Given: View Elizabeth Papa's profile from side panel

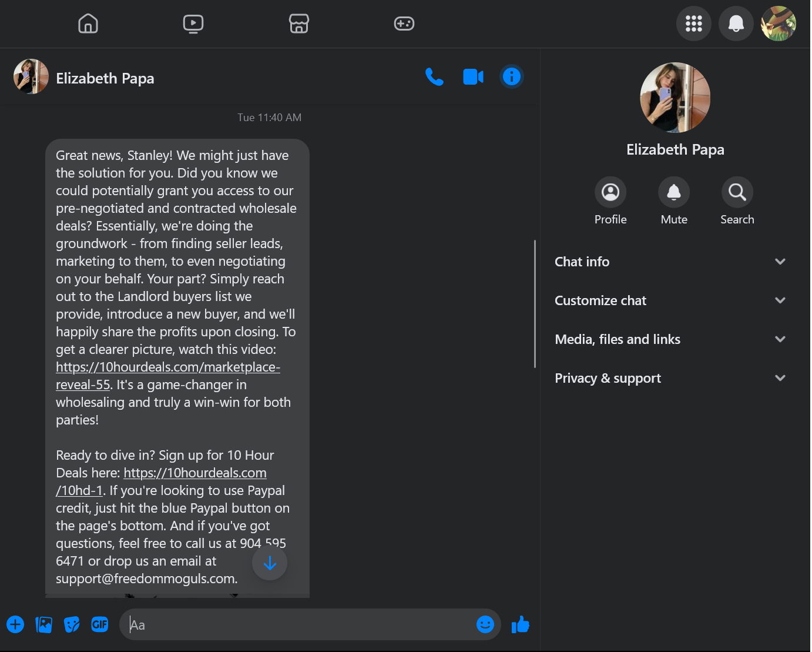Looking at the screenshot, I should [610, 201].
